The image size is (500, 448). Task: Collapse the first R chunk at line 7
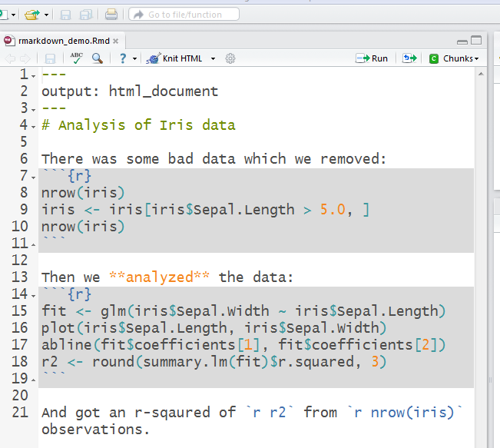(34, 177)
